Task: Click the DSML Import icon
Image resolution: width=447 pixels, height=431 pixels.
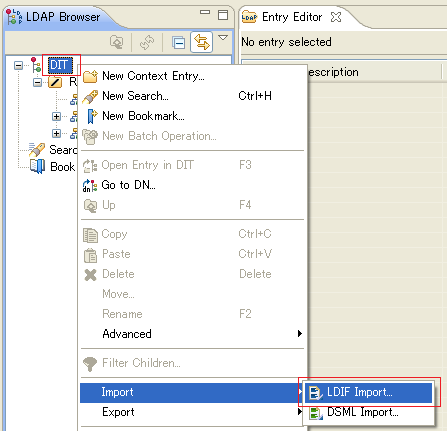Action: [315, 413]
